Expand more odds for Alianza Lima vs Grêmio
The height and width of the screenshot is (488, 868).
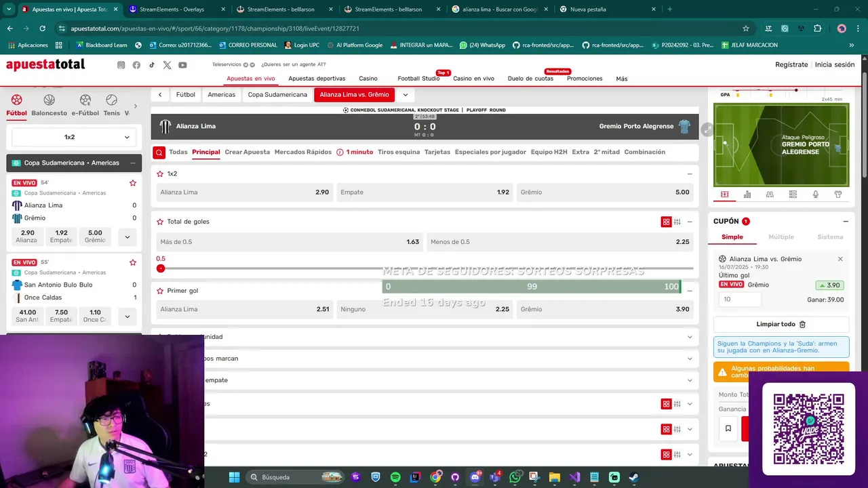pyautogui.click(x=127, y=237)
